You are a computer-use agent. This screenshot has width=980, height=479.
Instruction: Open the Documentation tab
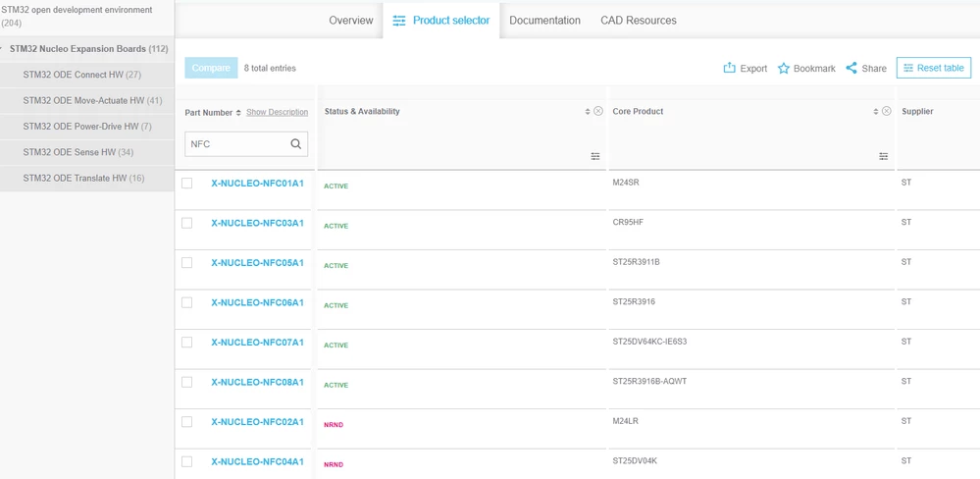(545, 20)
